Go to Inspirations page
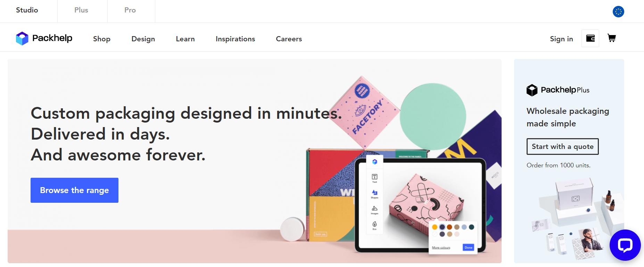 pyautogui.click(x=235, y=39)
